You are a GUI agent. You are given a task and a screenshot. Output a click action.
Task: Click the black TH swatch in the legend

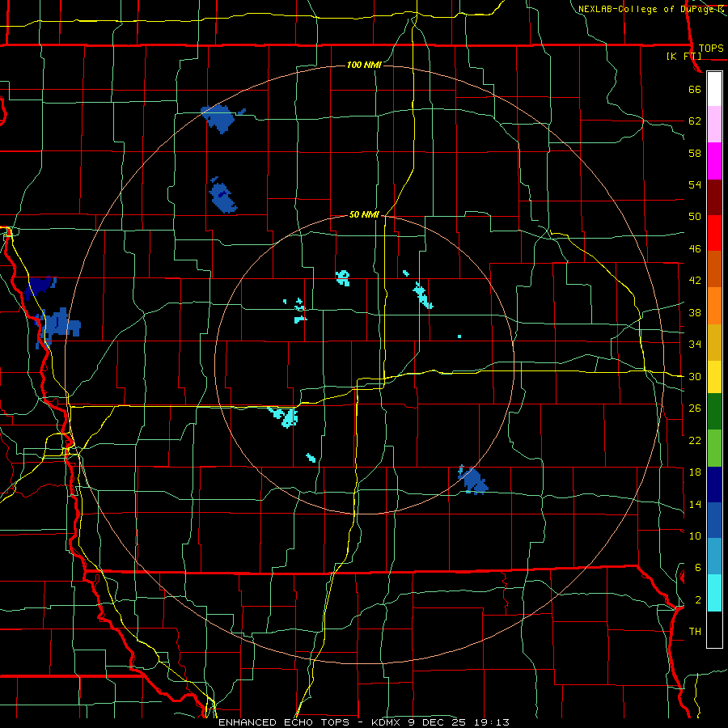[x=714, y=629]
